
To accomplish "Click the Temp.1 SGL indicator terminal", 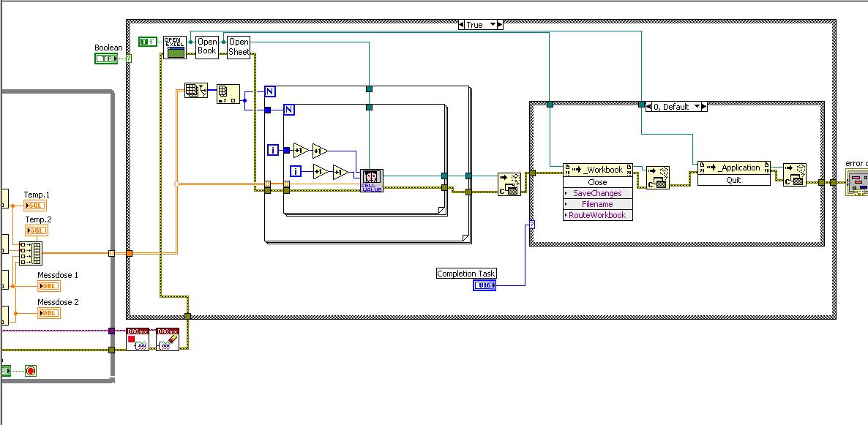I will [35, 206].
